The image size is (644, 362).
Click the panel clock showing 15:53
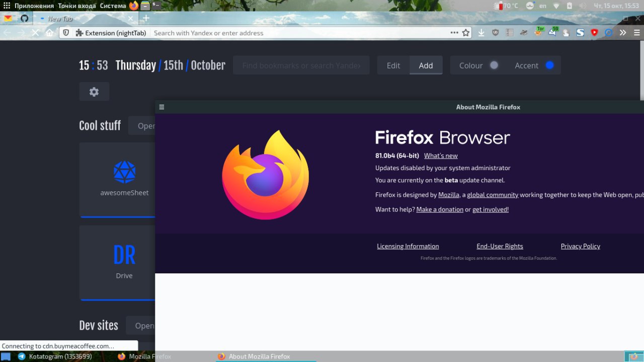[616, 6]
